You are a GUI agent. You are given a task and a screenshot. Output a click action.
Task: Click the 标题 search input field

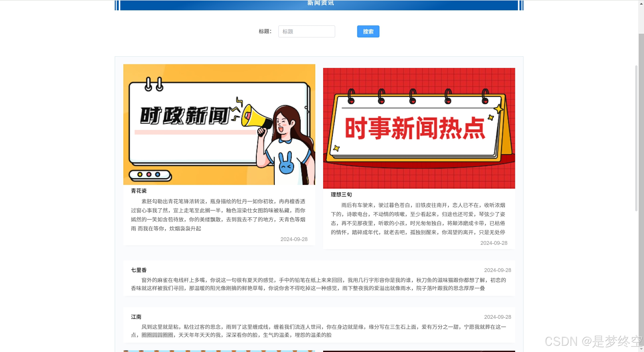coord(306,31)
